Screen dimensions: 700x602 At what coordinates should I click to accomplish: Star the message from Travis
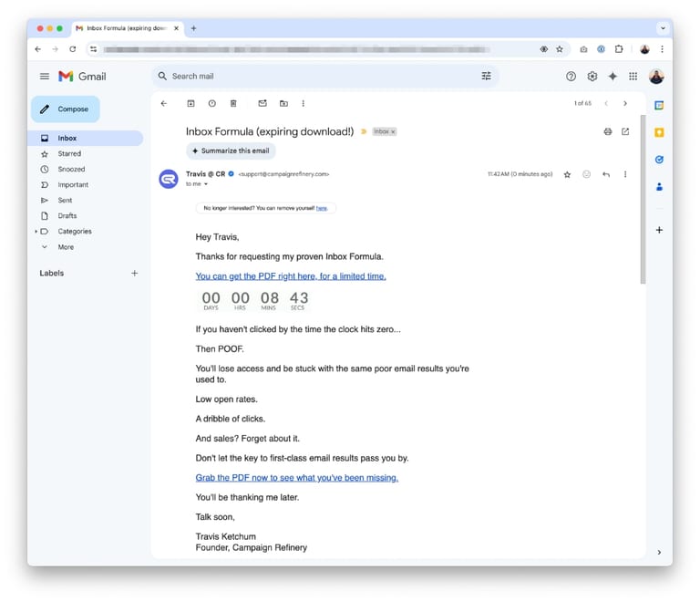(x=567, y=174)
